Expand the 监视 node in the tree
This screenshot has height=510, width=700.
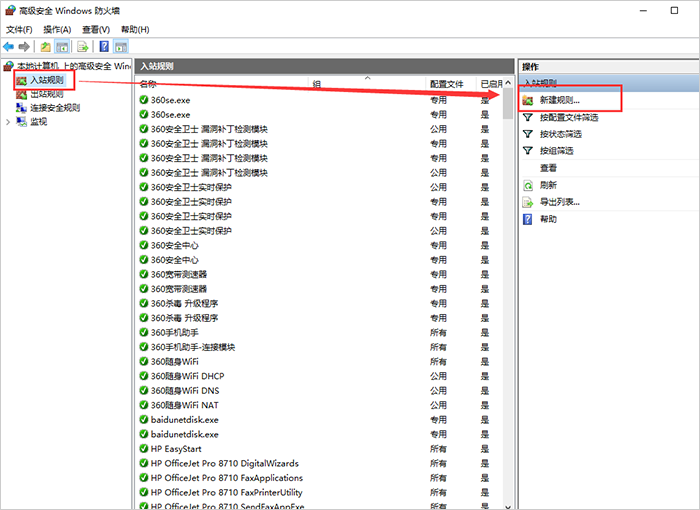pyautogui.click(x=8, y=122)
